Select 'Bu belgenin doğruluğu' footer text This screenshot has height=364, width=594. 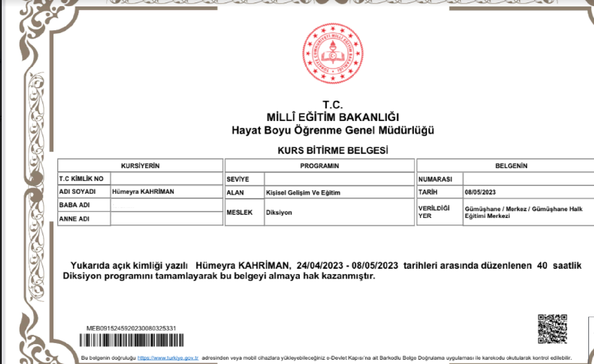pos(108,358)
